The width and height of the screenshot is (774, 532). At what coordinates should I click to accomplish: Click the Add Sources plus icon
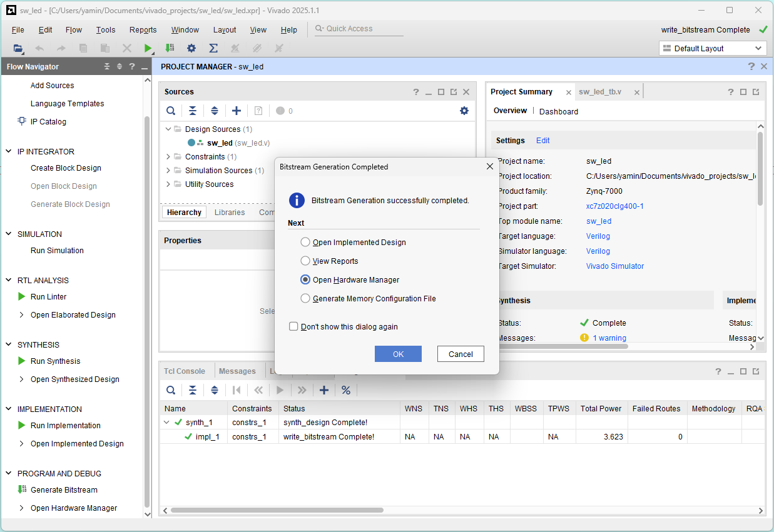[236, 111]
